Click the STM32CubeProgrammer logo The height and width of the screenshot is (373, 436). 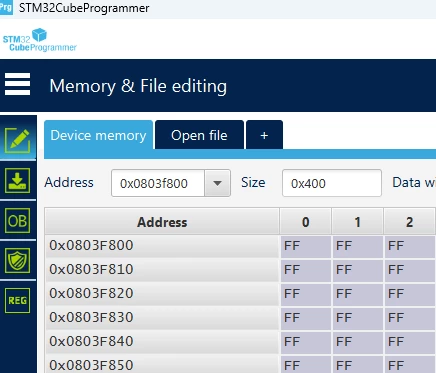pyautogui.click(x=40, y=40)
